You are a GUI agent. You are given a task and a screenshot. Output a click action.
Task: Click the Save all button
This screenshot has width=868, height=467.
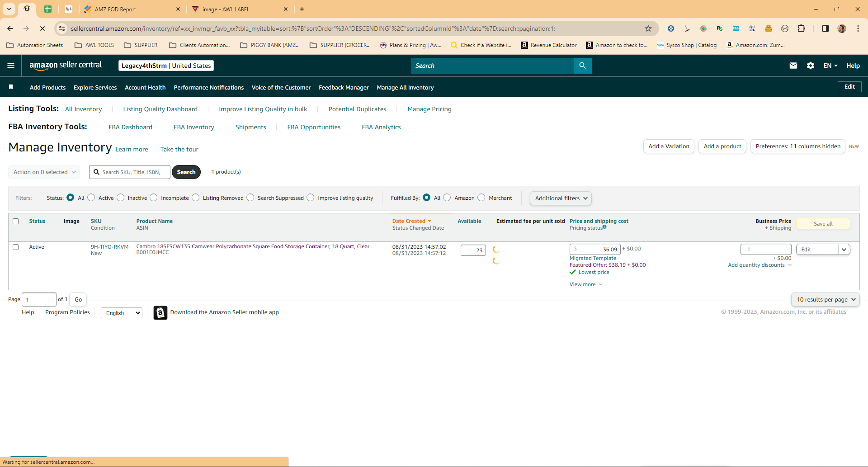[823, 224]
